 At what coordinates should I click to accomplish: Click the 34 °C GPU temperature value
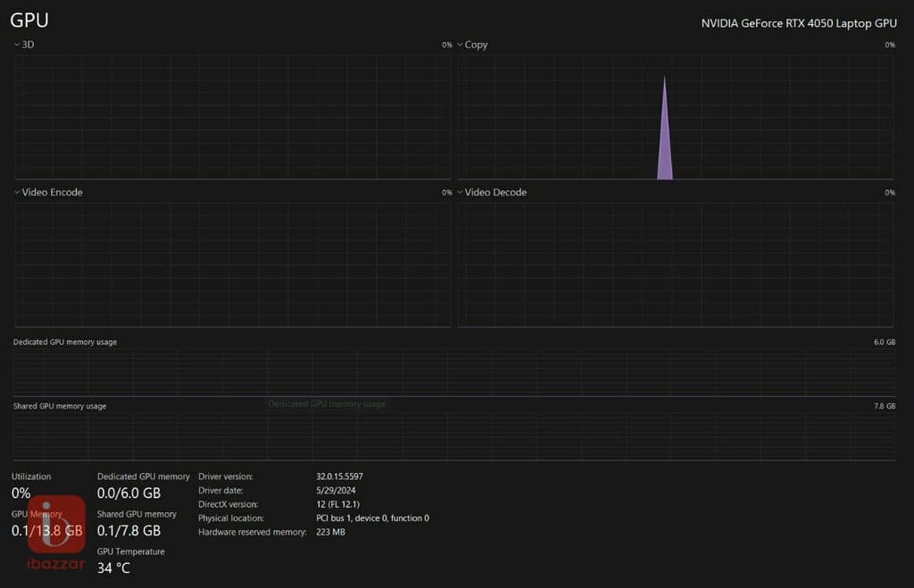click(113, 568)
